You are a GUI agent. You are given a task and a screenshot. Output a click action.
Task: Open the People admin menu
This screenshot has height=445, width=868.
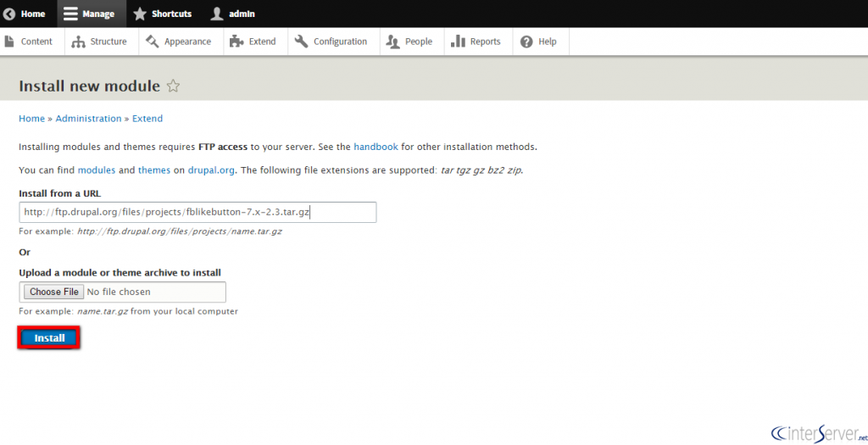pyautogui.click(x=412, y=42)
